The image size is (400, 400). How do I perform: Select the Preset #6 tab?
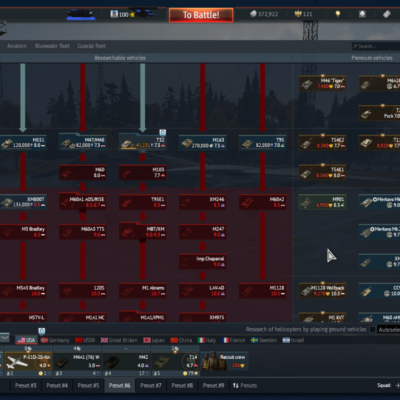point(119,386)
